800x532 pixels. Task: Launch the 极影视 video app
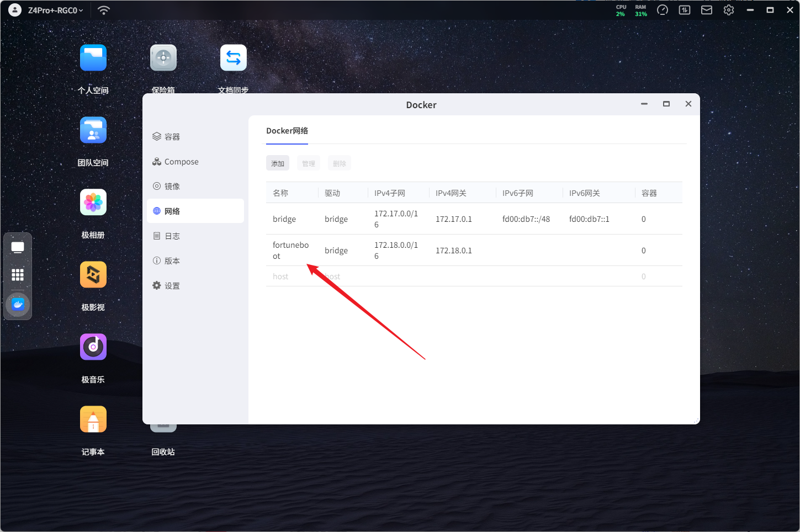tap(93, 275)
